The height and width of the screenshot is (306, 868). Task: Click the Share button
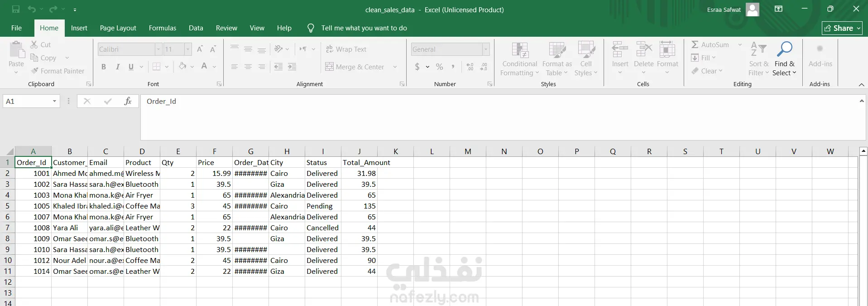842,28
